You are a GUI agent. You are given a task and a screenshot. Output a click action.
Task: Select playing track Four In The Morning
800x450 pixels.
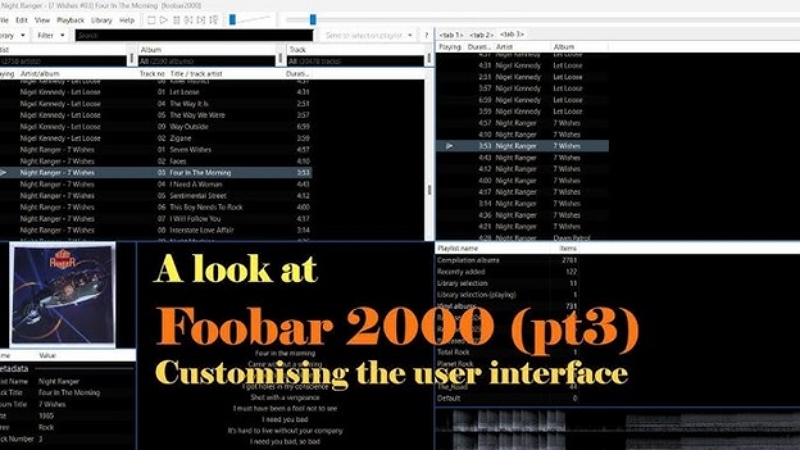pos(156,173)
